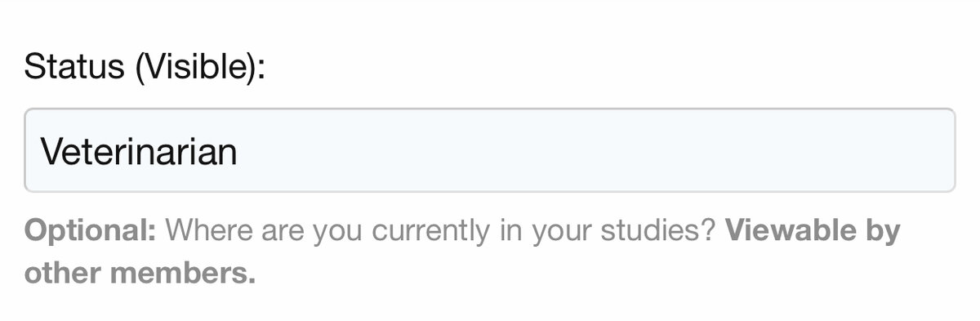Place cursor before the 'V' in Veterinarian
The image size is (980, 321).
41,151
